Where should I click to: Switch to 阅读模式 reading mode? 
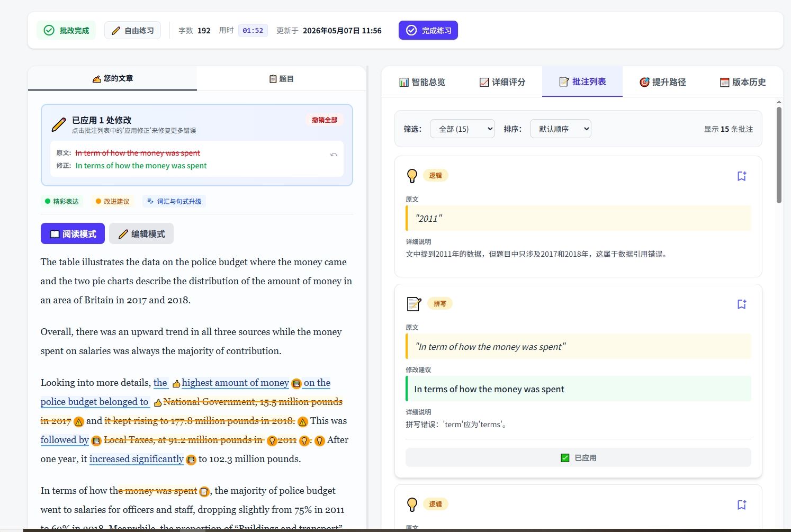(73, 234)
